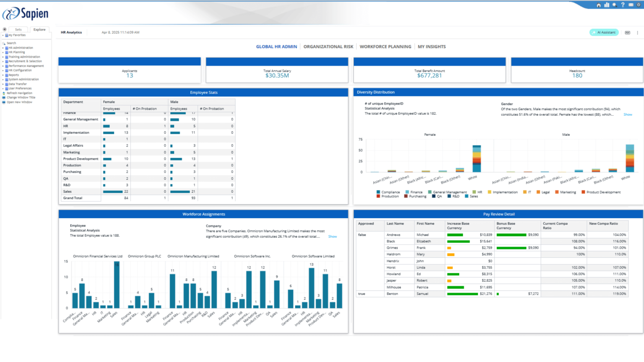Click the search magnifier in the top bar
644x362 pixels.
[x=614, y=5]
